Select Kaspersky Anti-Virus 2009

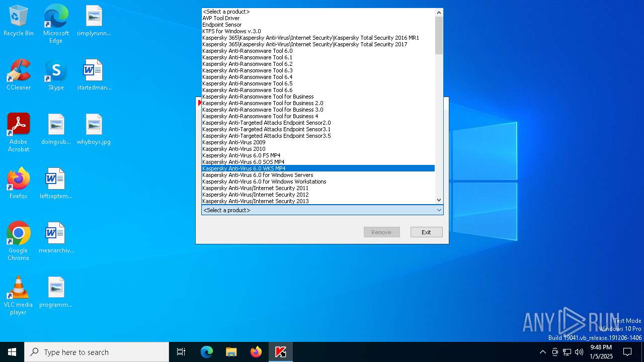[x=318, y=142]
